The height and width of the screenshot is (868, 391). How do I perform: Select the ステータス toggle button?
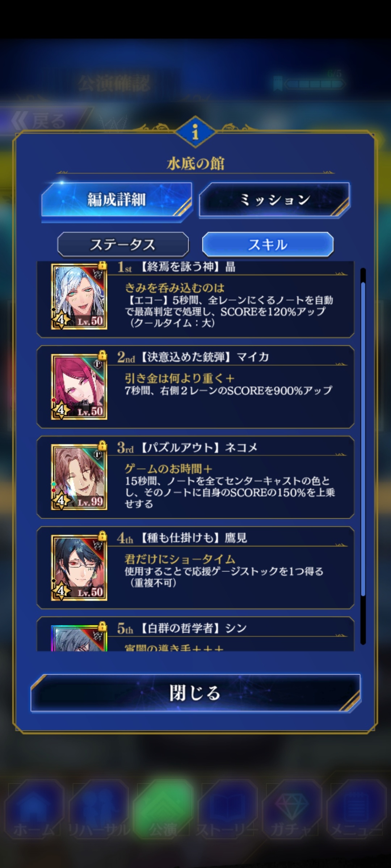coord(123,245)
